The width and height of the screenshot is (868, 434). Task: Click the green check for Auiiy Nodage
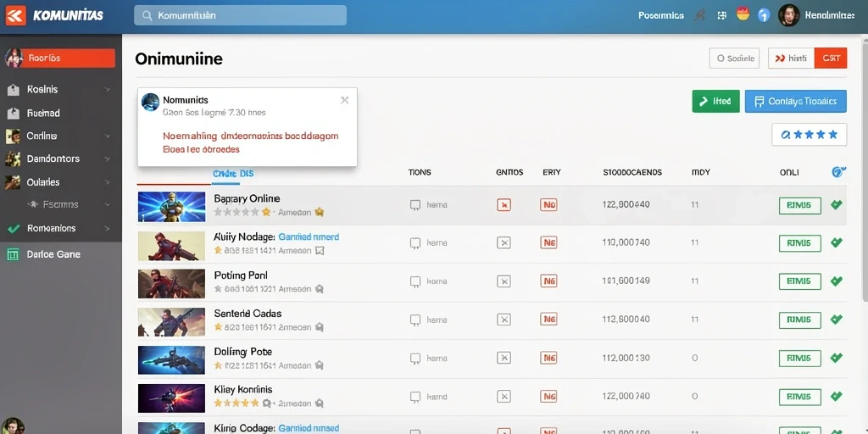[837, 242]
